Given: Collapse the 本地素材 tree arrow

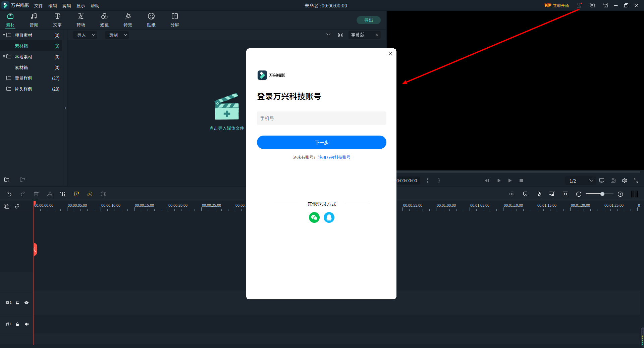Looking at the screenshot, I should click(4, 56).
